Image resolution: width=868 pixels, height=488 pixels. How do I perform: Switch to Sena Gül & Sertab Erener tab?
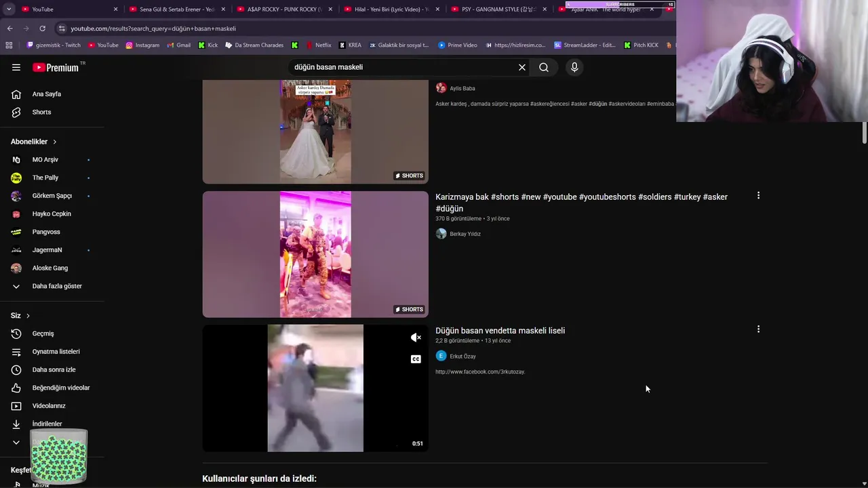tap(176, 9)
